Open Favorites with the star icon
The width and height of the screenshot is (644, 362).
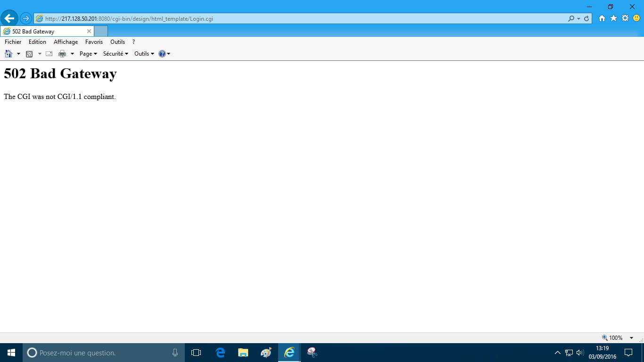click(613, 18)
